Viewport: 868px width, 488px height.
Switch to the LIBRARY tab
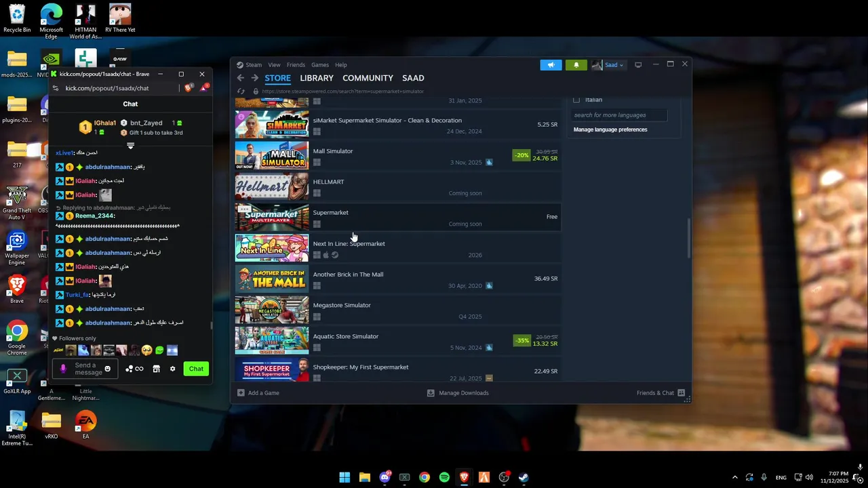317,78
